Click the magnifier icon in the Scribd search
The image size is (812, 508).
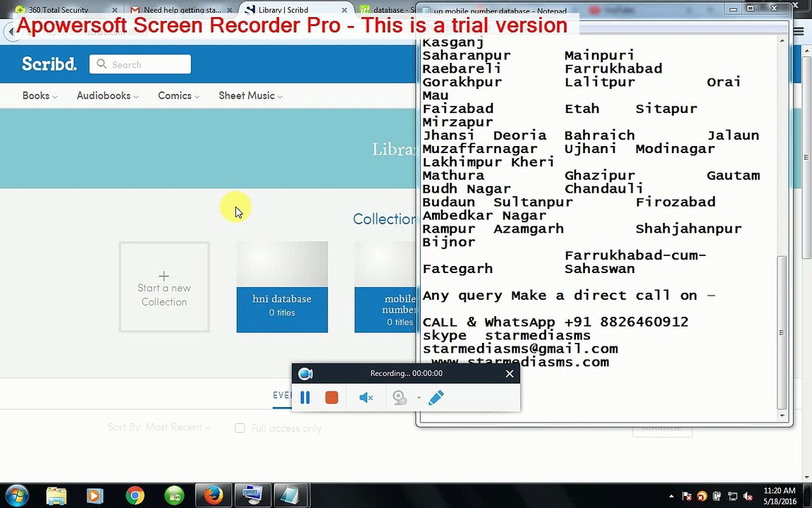tap(101, 64)
